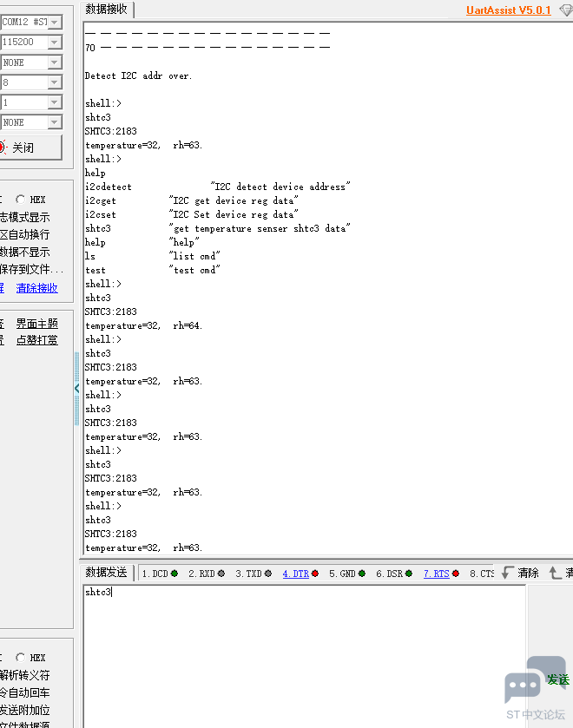Open the 点赞打赏 link

tap(37, 340)
